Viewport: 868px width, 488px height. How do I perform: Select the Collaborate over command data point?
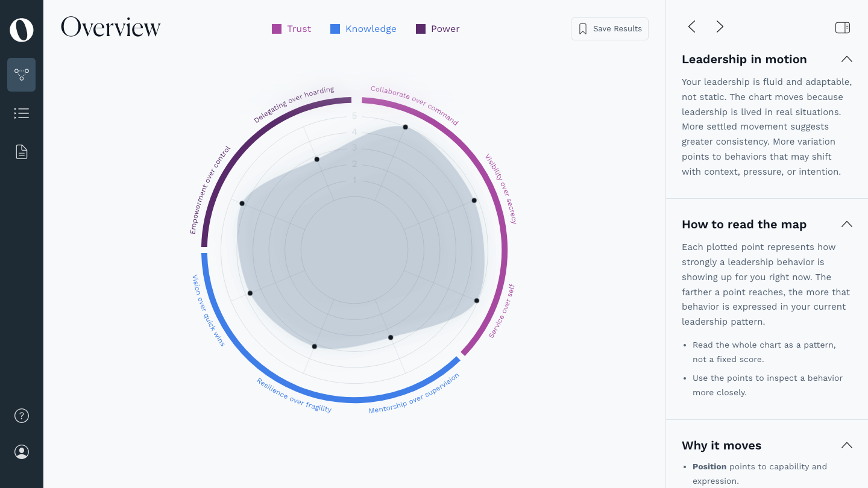point(406,127)
